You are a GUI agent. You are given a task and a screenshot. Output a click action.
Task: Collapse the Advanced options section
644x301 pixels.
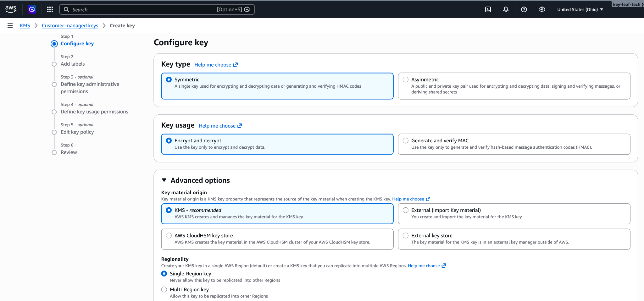click(x=164, y=180)
